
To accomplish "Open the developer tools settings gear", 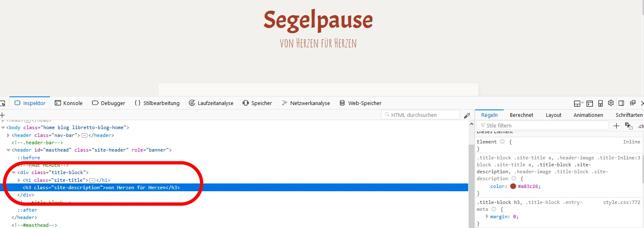I will tap(611, 103).
